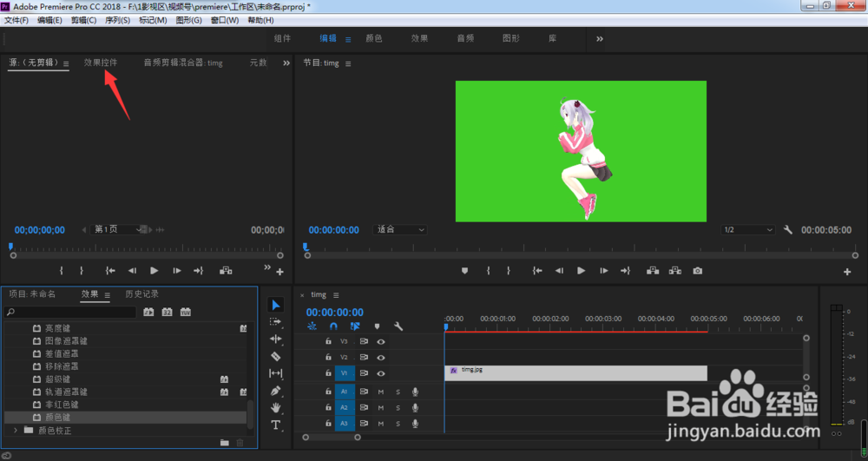Show more workspaces with double chevron
The image size is (868, 461).
pyautogui.click(x=600, y=39)
